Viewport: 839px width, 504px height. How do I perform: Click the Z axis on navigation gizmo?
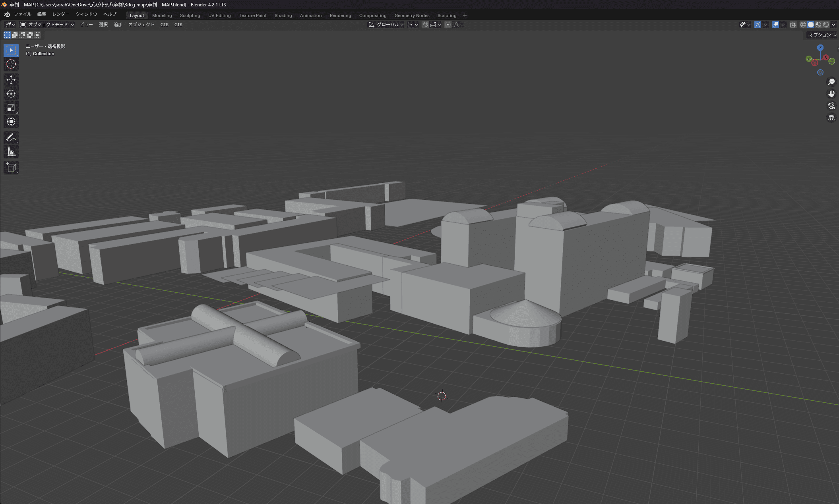(x=820, y=48)
